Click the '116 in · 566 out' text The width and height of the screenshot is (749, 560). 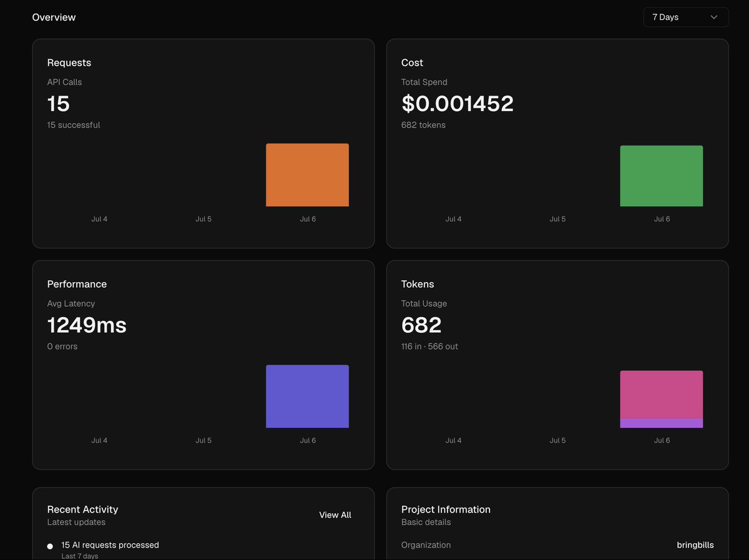click(x=429, y=346)
